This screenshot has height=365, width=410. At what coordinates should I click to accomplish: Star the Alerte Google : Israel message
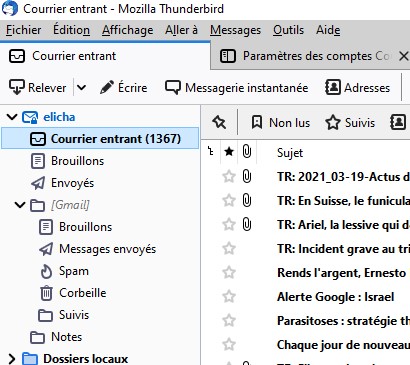pos(229,296)
